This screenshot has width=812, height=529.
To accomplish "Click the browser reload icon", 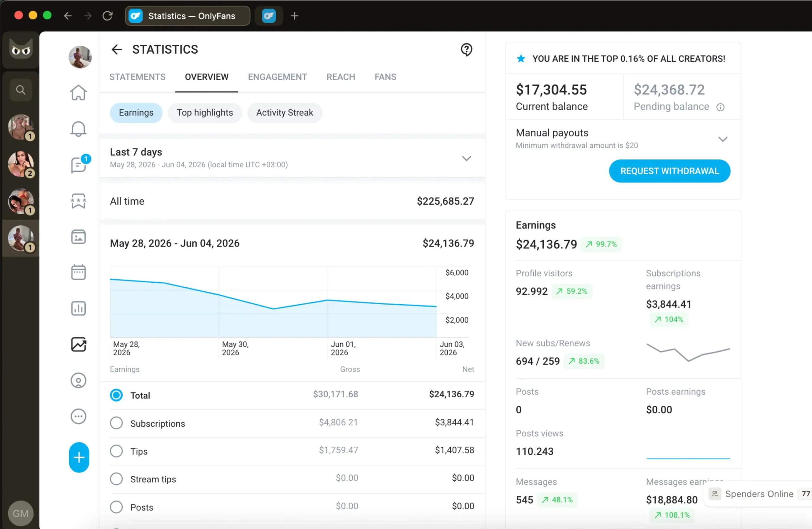I will pyautogui.click(x=108, y=16).
